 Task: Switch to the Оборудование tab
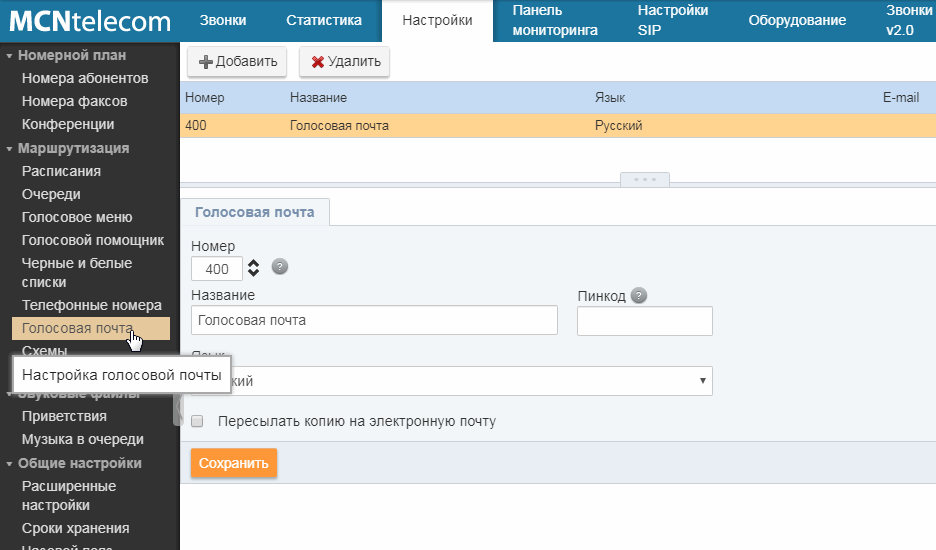coord(796,20)
